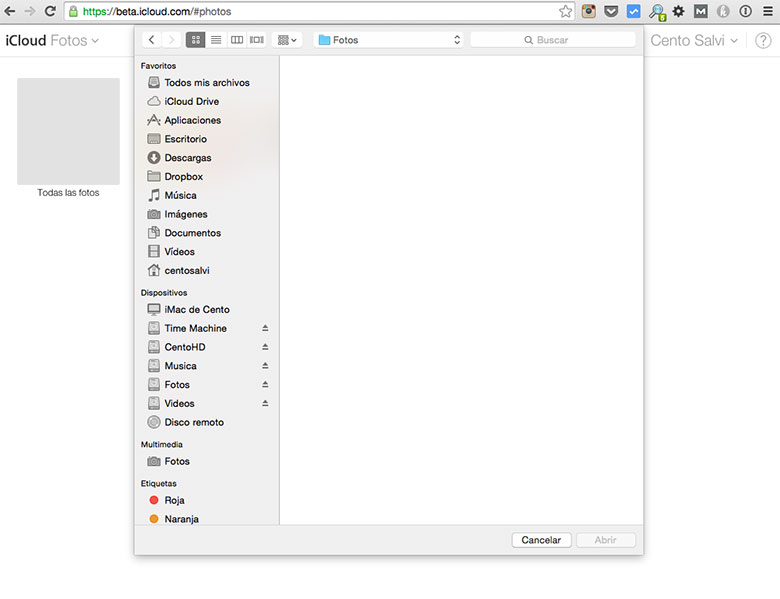The image size is (780, 599).
Task: Switch file dialog to list view
Action: click(x=216, y=40)
